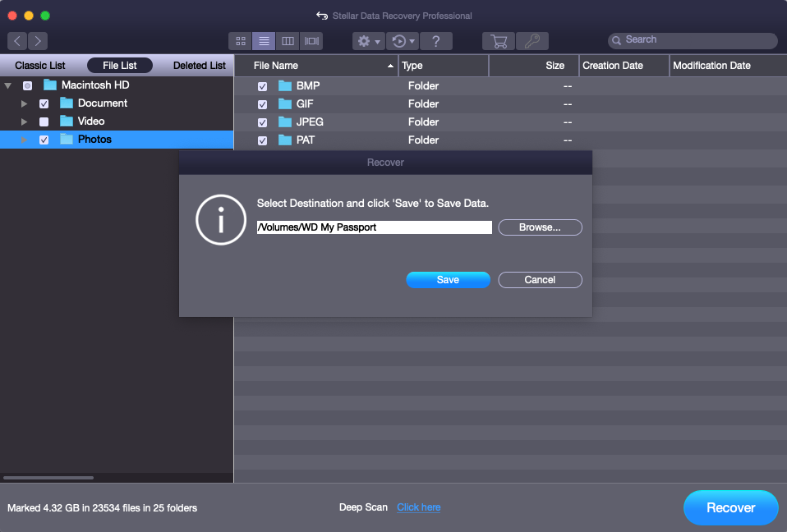Uncheck the Photos folder checkbox
This screenshot has height=532, width=787.
click(44, 140)
